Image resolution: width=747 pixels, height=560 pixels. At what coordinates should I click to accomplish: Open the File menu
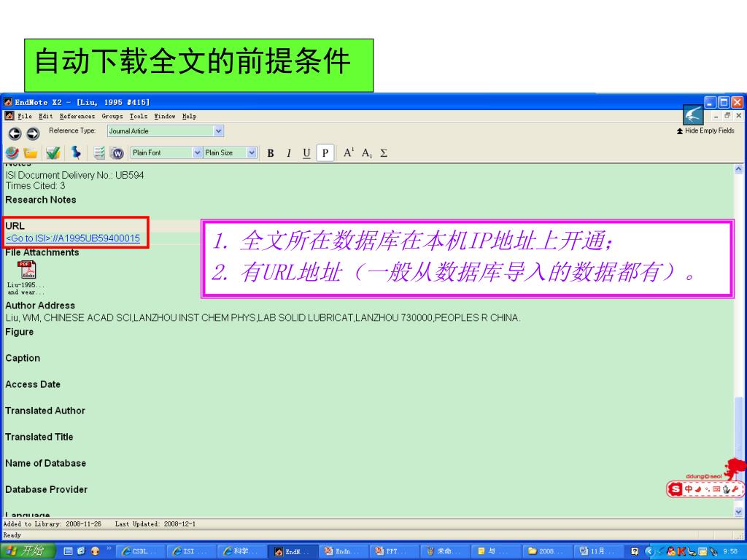coord(25,116)
